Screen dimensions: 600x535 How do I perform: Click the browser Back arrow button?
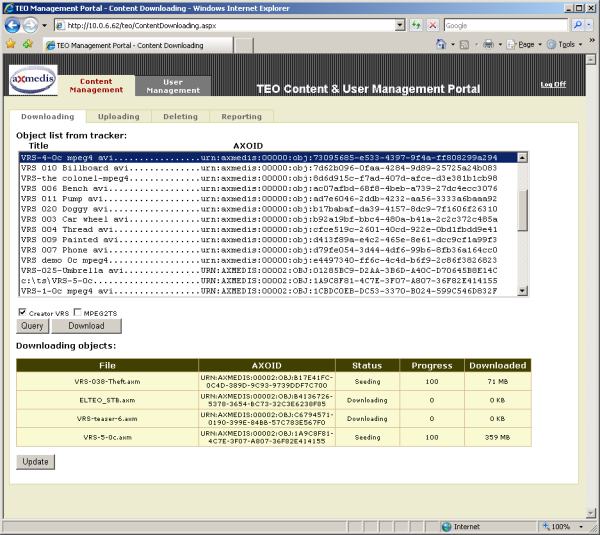coord(12,26)
